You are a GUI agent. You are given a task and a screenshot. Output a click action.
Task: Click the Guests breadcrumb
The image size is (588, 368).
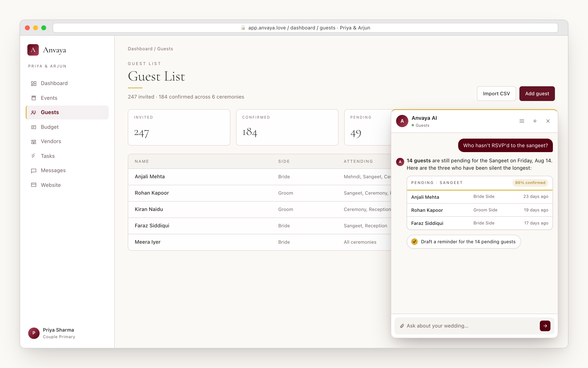pos(165,49)
